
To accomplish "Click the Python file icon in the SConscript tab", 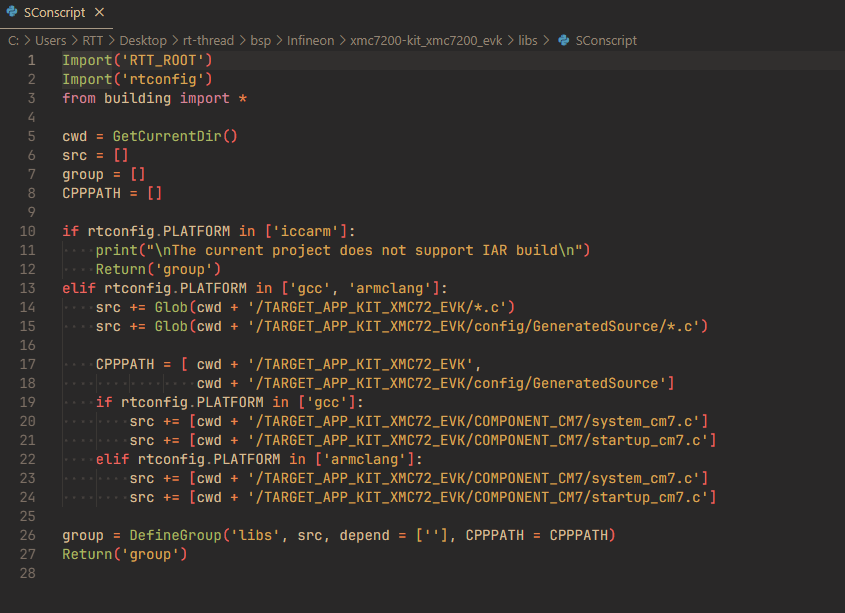I will pyautogui.click(x=11, y=14).
